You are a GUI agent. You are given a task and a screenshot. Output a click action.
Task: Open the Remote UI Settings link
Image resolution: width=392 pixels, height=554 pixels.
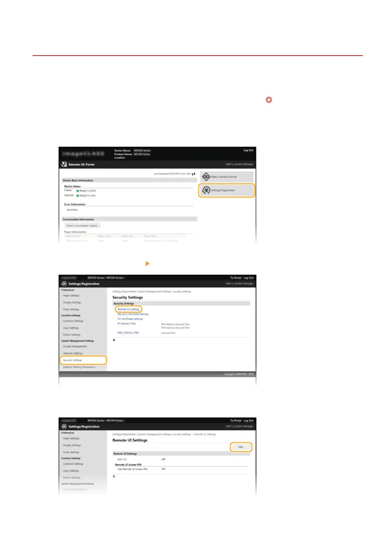point(128,309)
